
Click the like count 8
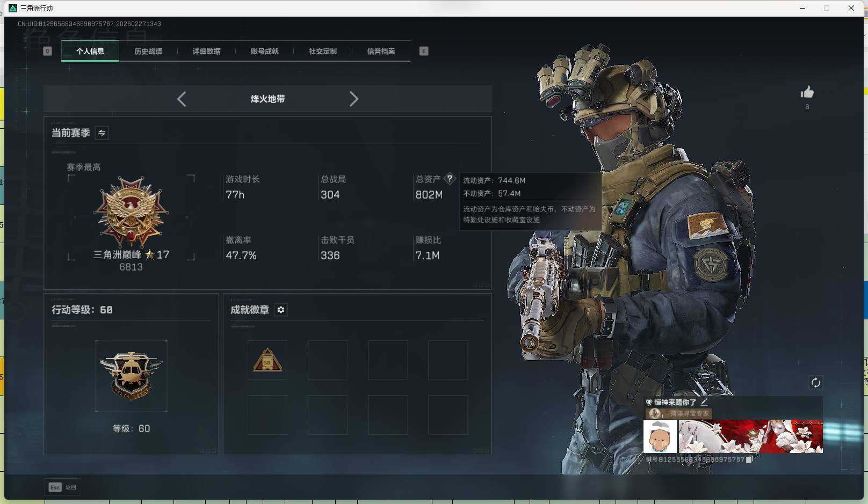pos(807,107)
